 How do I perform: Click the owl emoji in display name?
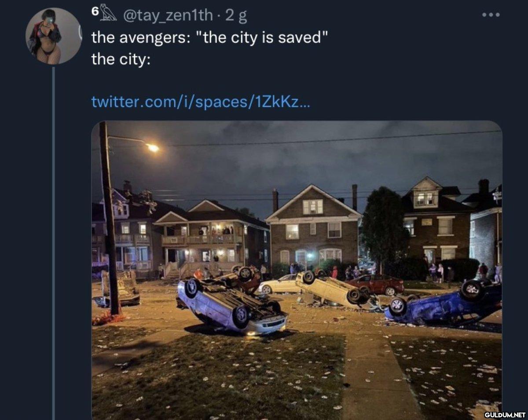[108, 13]
